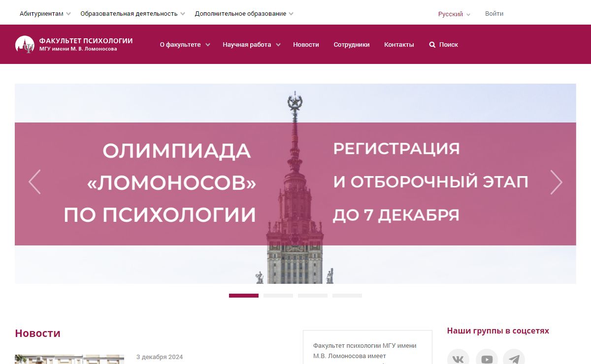Select the second slider indicator
Screen dimensions: 591x364
point(278,296)
